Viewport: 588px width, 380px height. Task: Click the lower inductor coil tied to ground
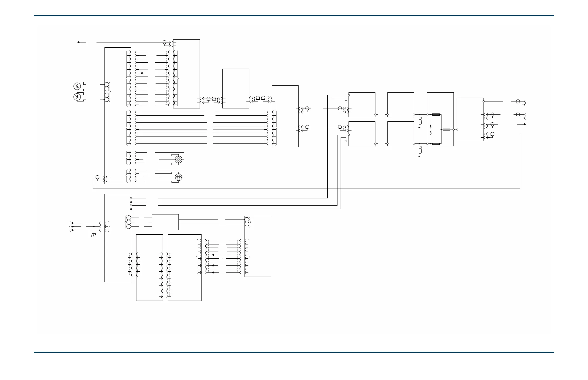pyautogui.click(x=420, y=150)
